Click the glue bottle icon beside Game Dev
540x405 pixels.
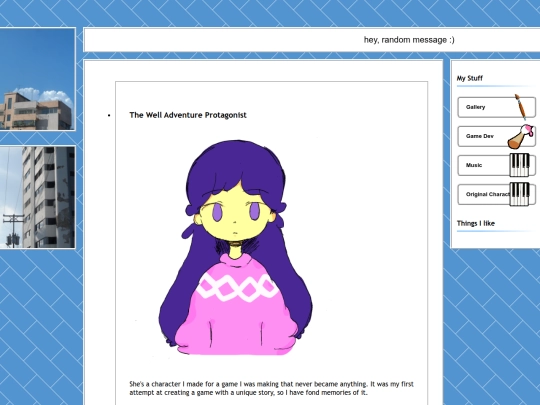[521, 137]
